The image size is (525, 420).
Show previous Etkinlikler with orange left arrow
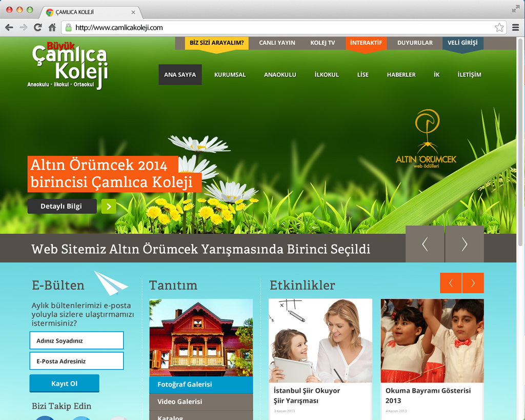pyautogui.click(x=451, y=283)
